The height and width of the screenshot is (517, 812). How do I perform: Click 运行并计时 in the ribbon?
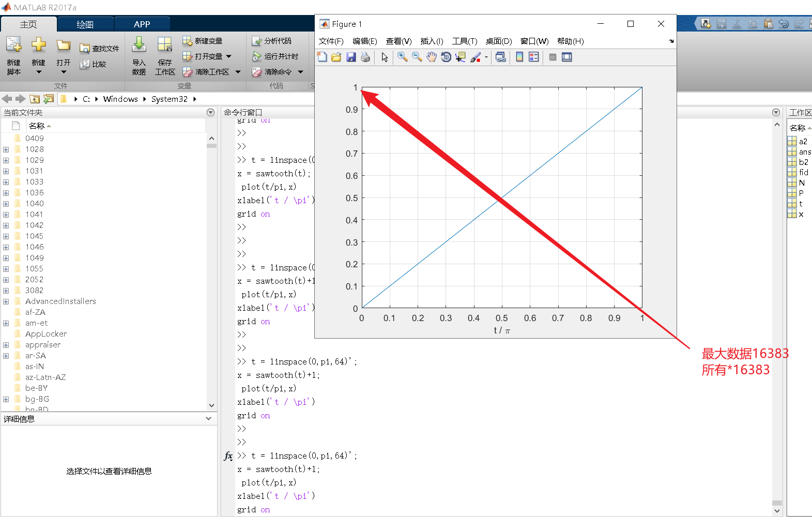coord(275,56)
